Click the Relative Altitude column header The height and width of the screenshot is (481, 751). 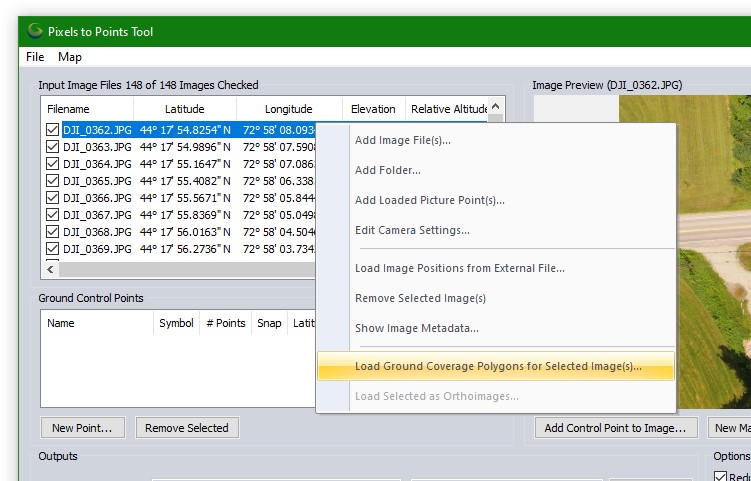447,109
